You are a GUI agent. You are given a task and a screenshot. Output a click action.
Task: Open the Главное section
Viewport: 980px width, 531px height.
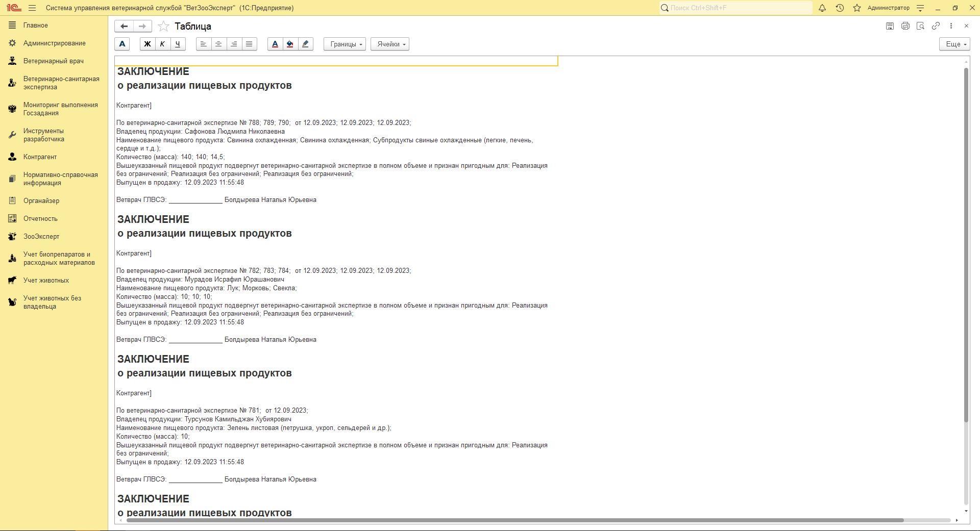(54, 26)
